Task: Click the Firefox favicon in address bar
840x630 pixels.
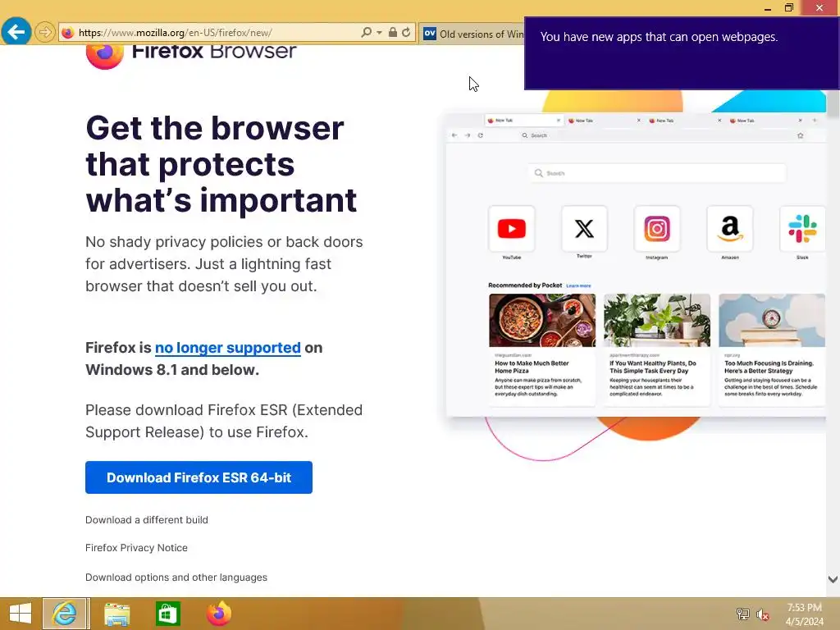Action: click(67, 33)
